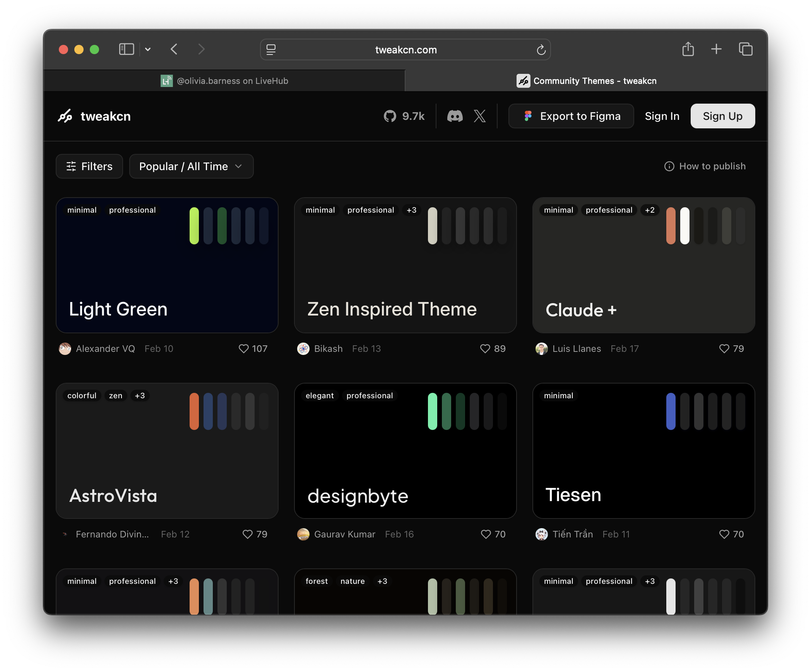Reload the page with refresh icon
This screenshot has height=672, width=811.
click(541, 49)
